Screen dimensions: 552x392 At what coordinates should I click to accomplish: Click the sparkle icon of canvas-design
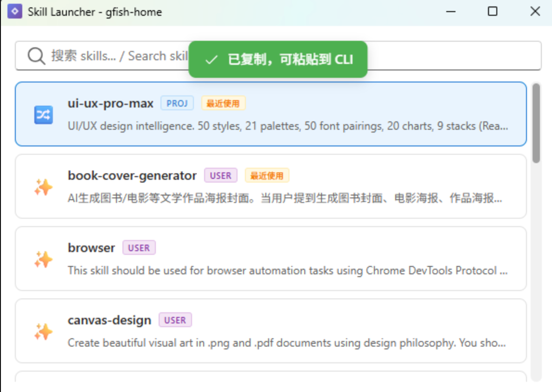pyautogui.click(x=44, y=331)
